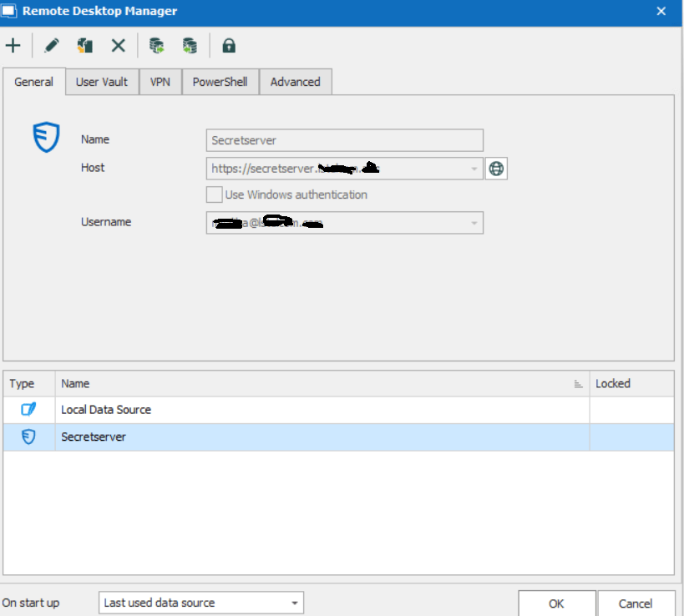Viewport: 684px width, 616px height.
Task: Select the Local Data Source entry
Action: tap(105, 409)
